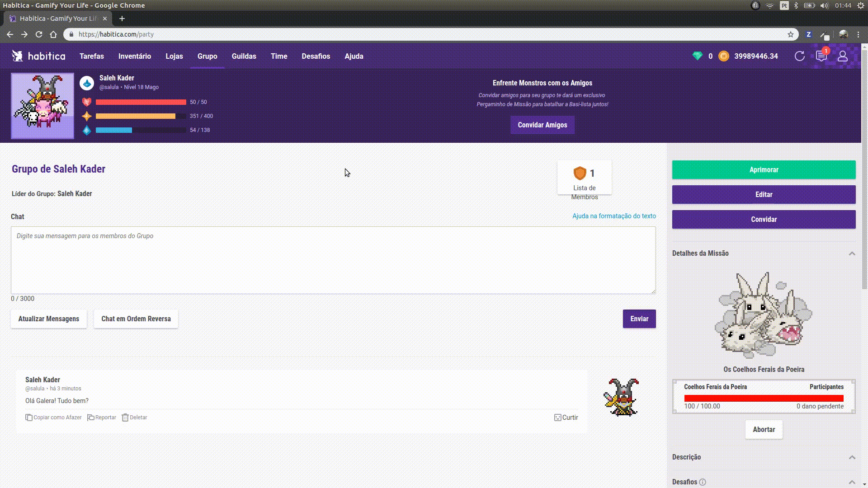Screen dimensions: 868x488
Task: Toggle Chat em Ordem Reversa
Action: pyautogui.click(x=136, y=319)
